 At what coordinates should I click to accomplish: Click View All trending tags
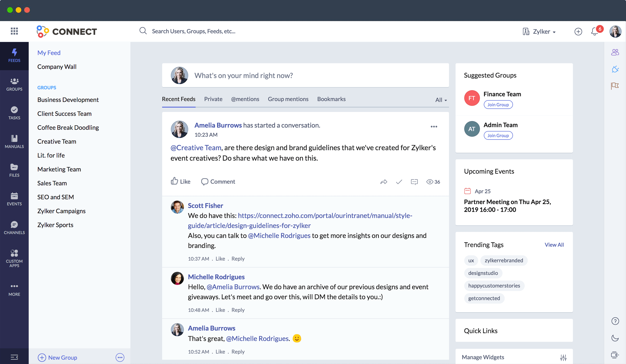(x=554, y=245)
